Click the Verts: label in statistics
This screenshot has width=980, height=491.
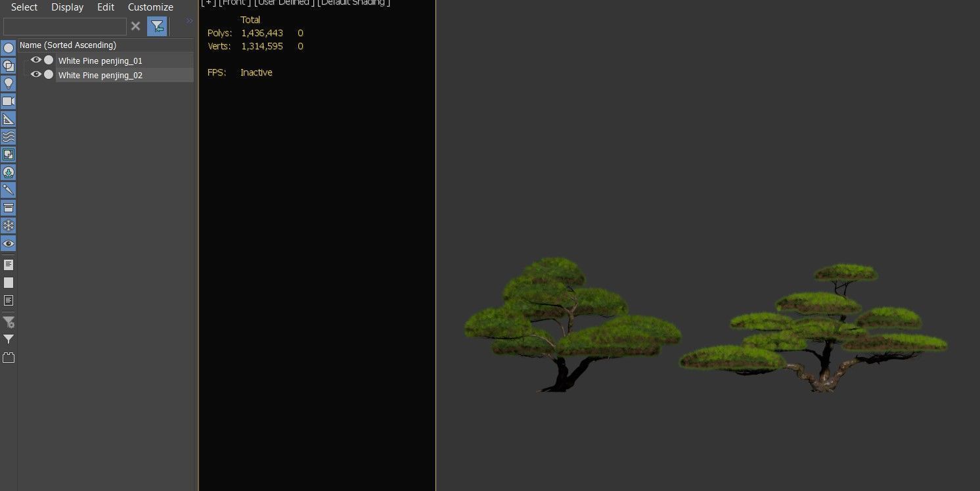click(219, 46)
